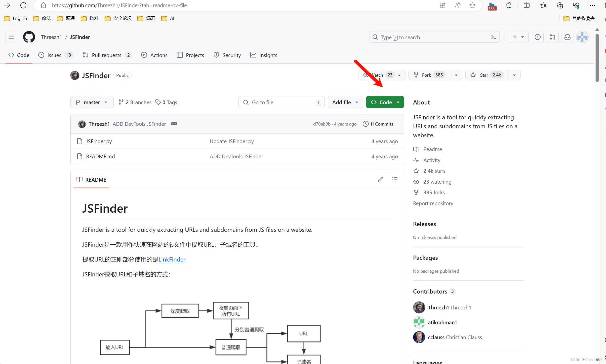Open the Insights tab
Viewport: 606px width, 364px height.
[264, 55]
